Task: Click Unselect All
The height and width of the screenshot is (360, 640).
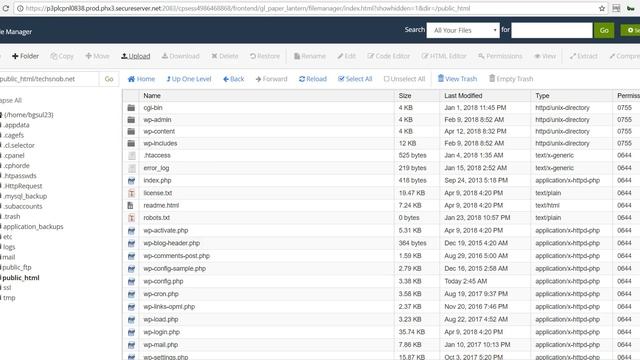Action: (404, 79)
